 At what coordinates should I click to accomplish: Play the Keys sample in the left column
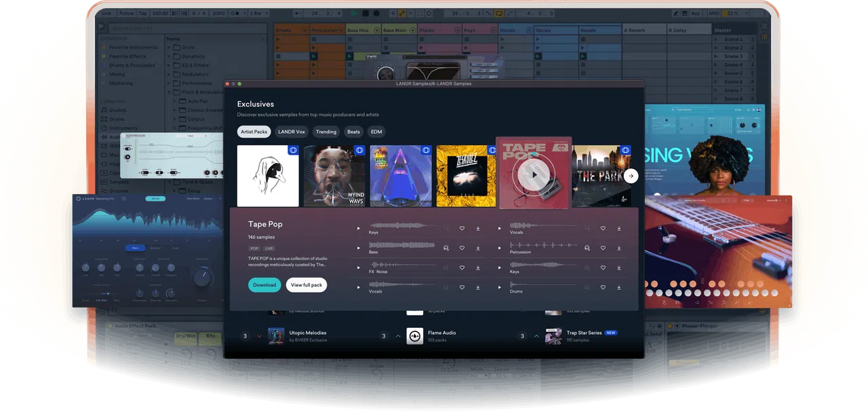[x=359, y=228]
